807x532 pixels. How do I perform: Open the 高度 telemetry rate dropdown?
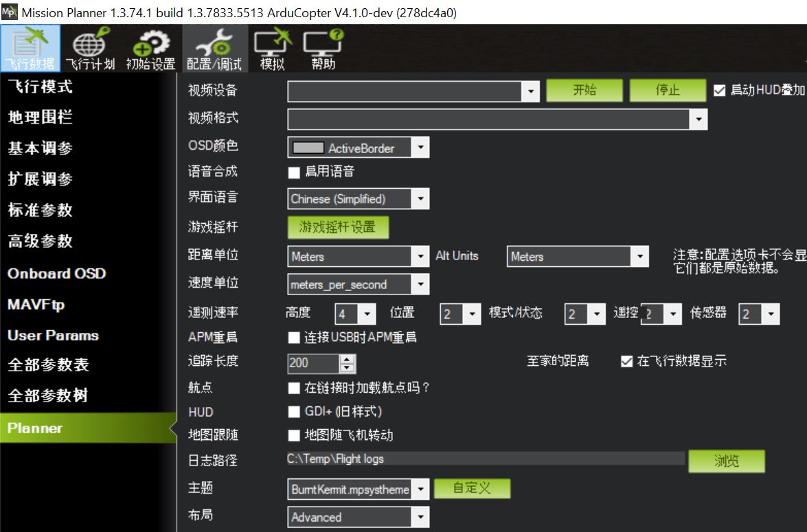pyautogui.click(x=367, y=313)
